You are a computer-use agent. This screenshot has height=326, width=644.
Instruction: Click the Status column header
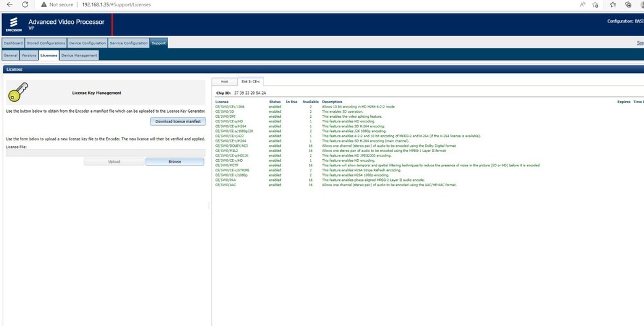click(x=275, y=102)
